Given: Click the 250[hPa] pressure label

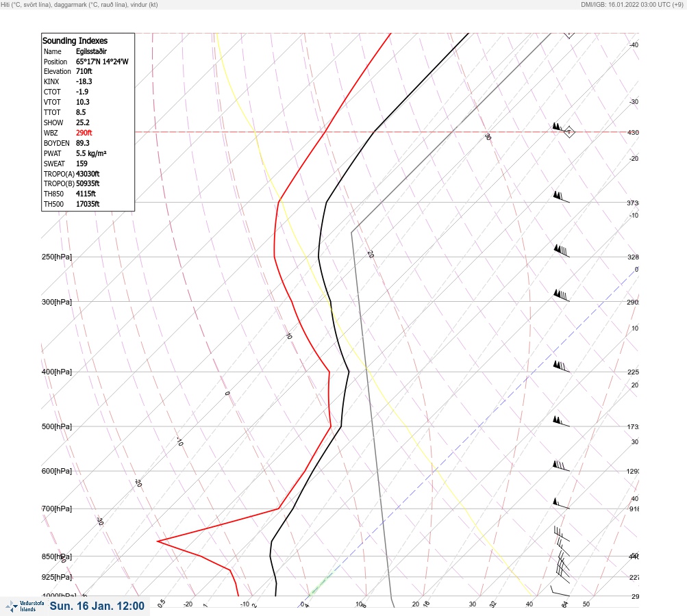Looking at the screenshot, I should [x=57, y=257].
